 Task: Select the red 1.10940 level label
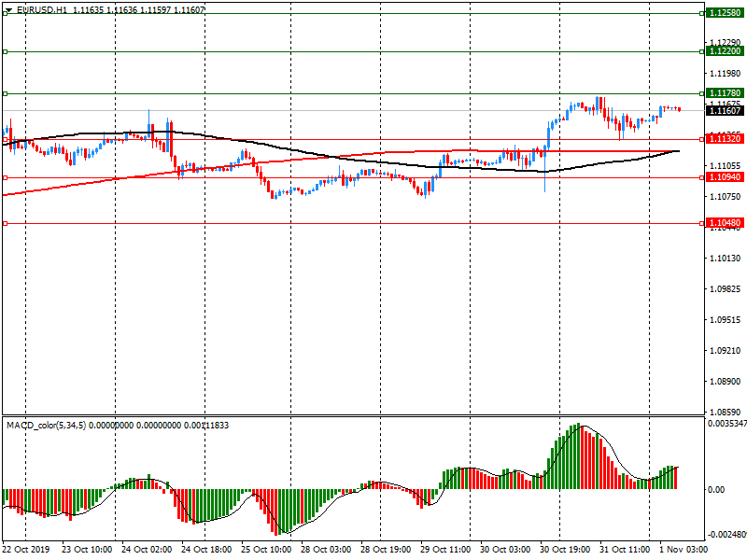725,176
